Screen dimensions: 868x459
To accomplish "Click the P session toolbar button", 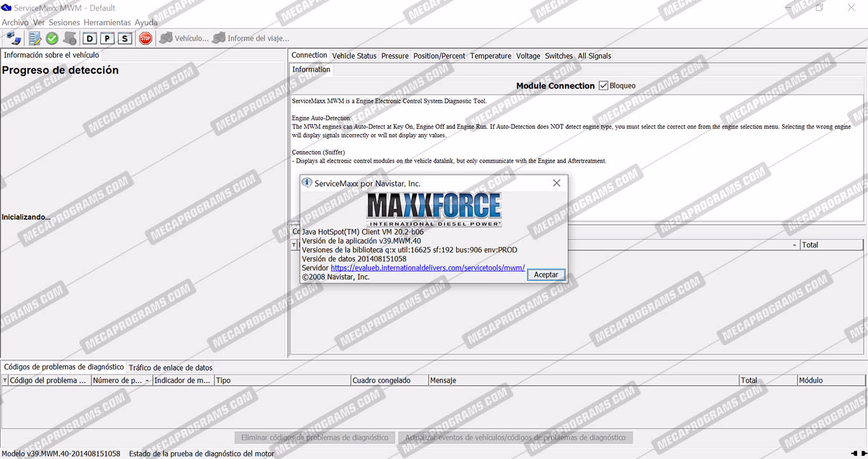I will click(107, 39).
